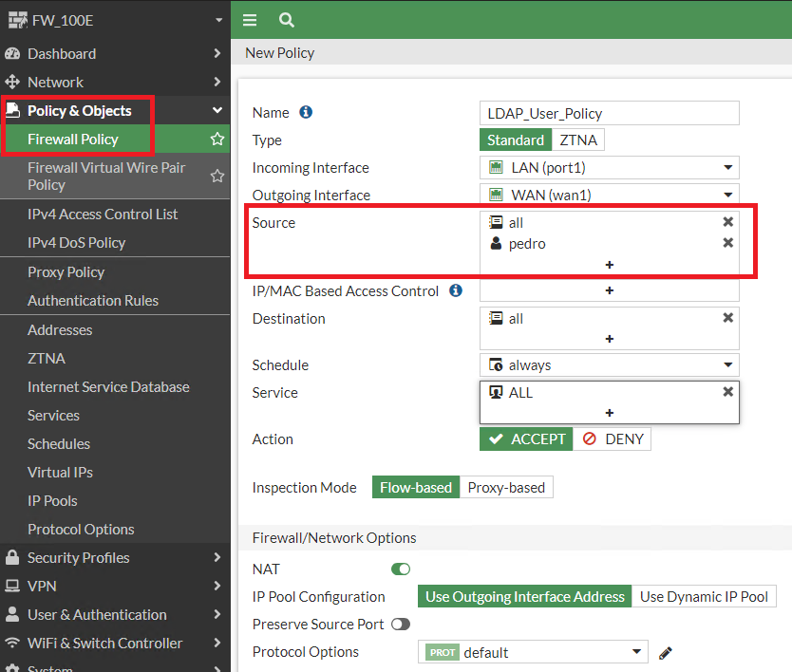Select Proxy-based inspection mode
Viewport: 792px width, 672px height.
[506, 488]
